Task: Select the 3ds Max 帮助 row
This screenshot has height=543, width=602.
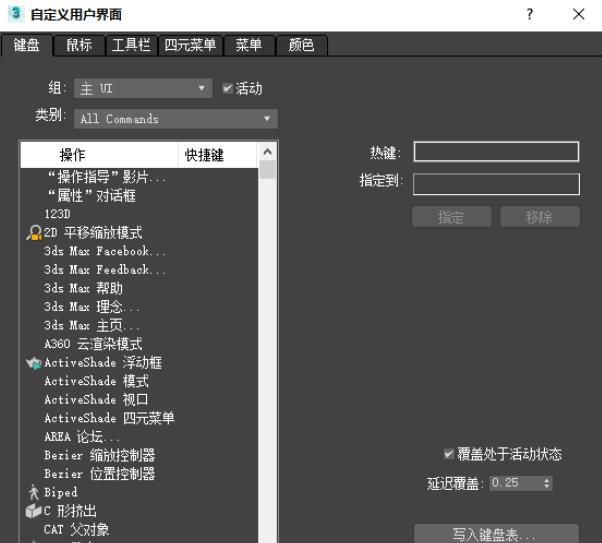Action: point(139,288)
